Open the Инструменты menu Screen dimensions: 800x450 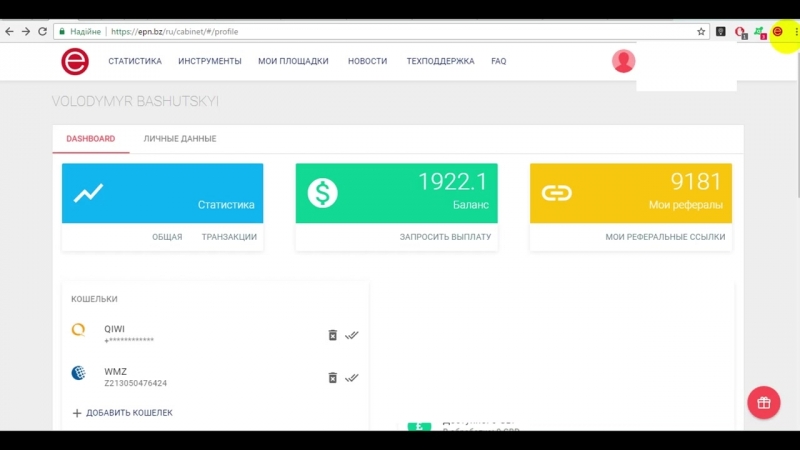[210, 61]
